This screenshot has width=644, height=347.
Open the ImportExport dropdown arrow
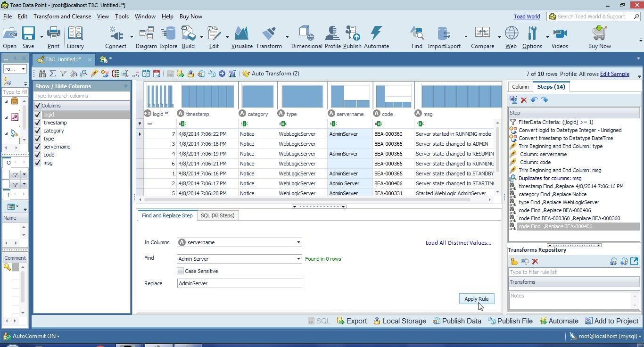(x=465, y=37)
